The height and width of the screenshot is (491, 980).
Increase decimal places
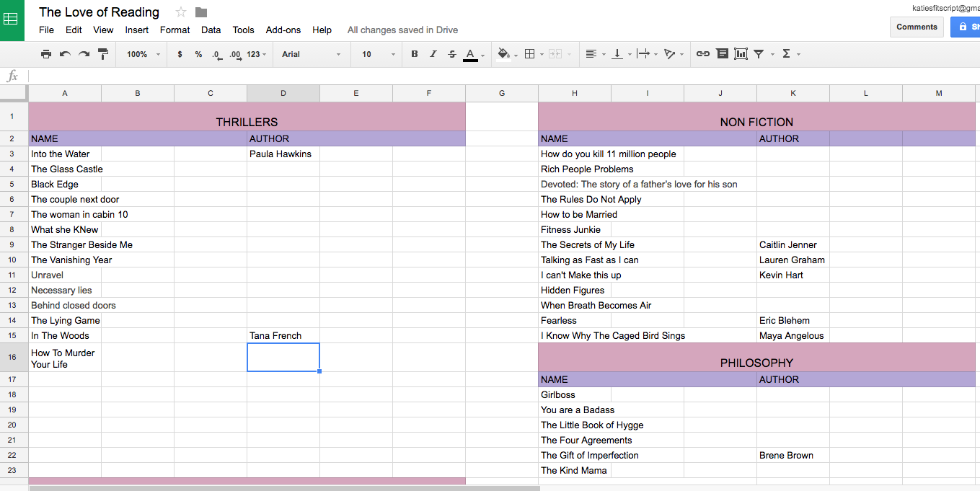235,54
